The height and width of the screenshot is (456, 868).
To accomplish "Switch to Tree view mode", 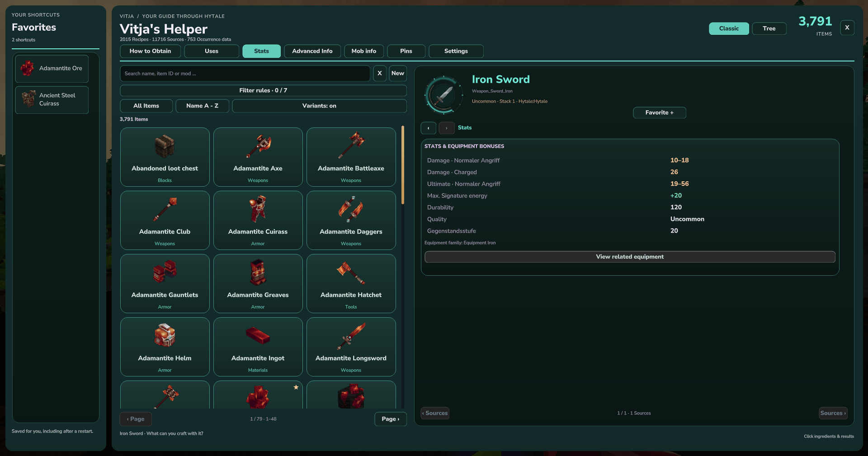I will pos(769,28).
